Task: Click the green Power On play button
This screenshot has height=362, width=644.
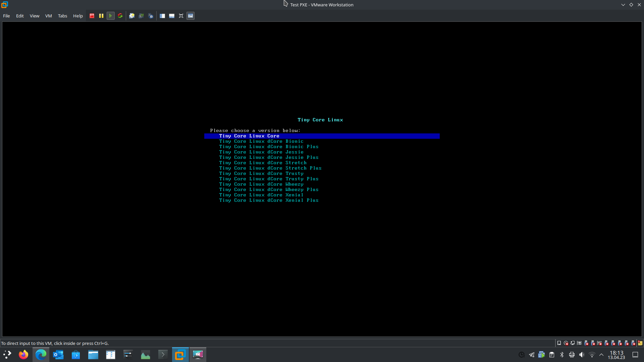Action: (x=110, y=16)
